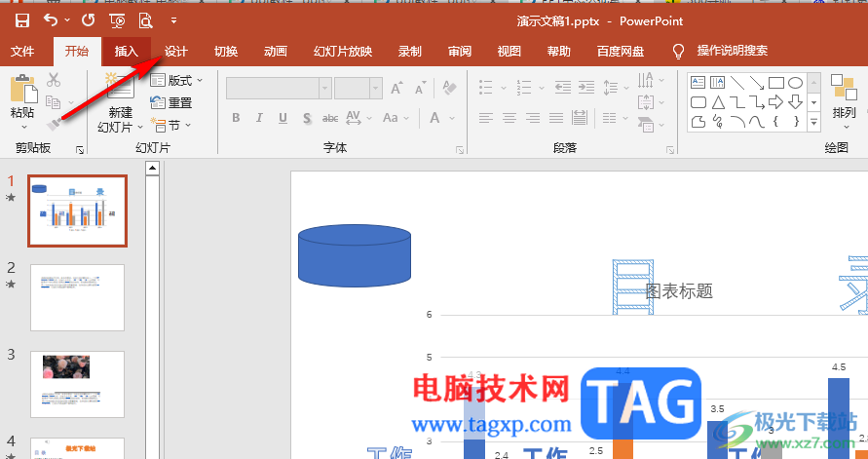This screenshot has height=459, width=868.
Task: Click the Copy icon
Action: tap(54, 102)
